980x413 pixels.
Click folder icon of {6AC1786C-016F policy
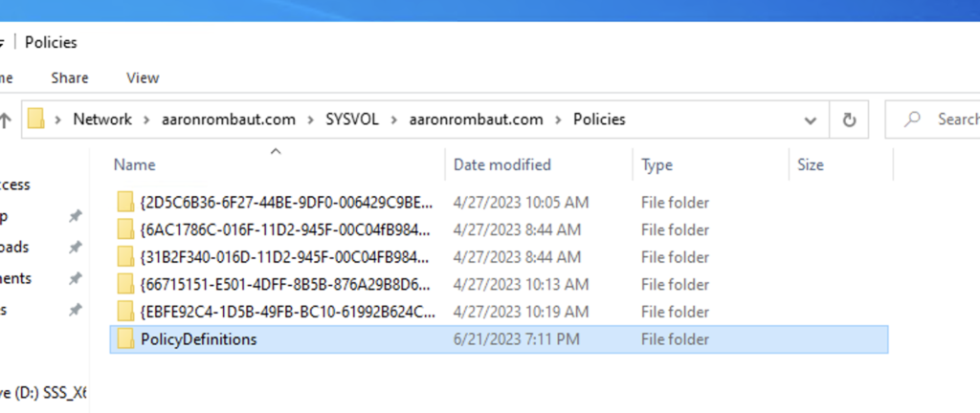click(x=124, y=229)
